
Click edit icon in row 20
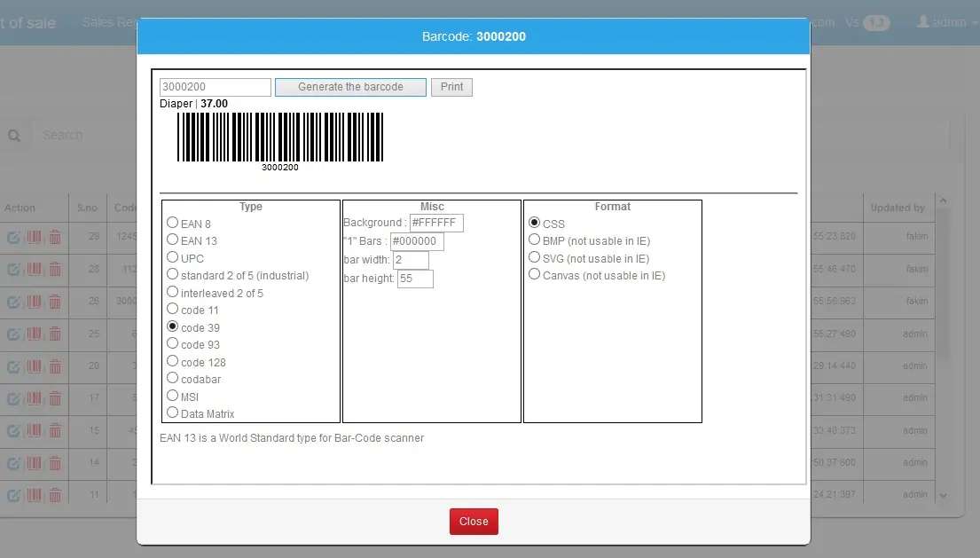point(13,366)
